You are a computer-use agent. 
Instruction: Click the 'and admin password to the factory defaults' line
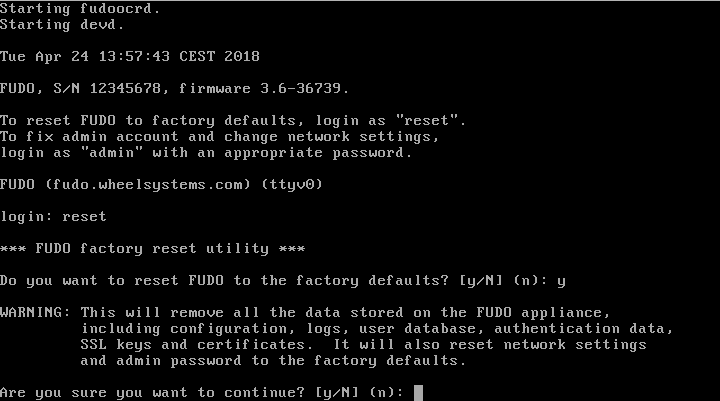pos(274,361)
